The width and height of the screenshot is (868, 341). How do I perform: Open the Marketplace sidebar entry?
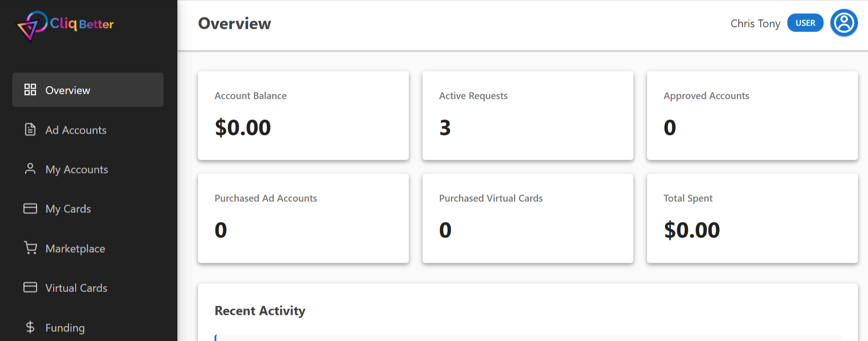pos(75,249)
